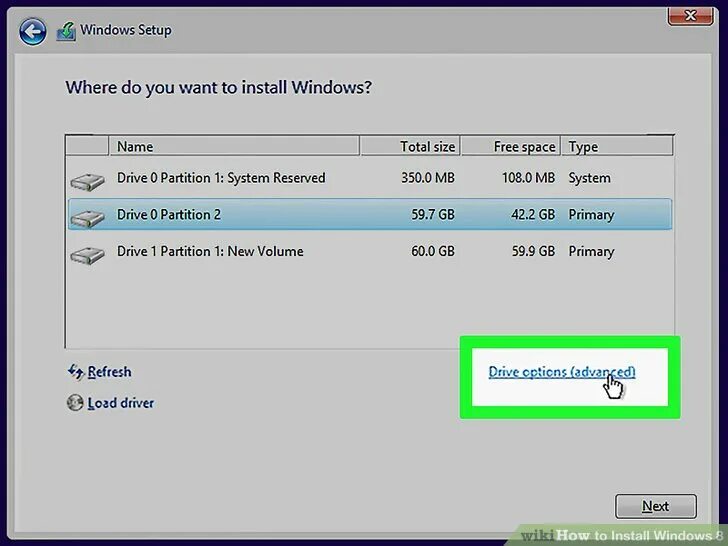
Task: Click the System type cell
Action: [589, 178]
